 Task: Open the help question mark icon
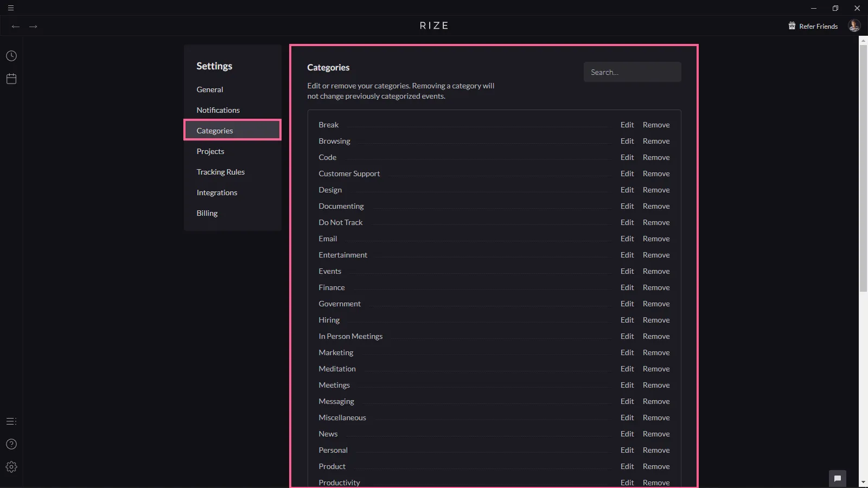11,444
